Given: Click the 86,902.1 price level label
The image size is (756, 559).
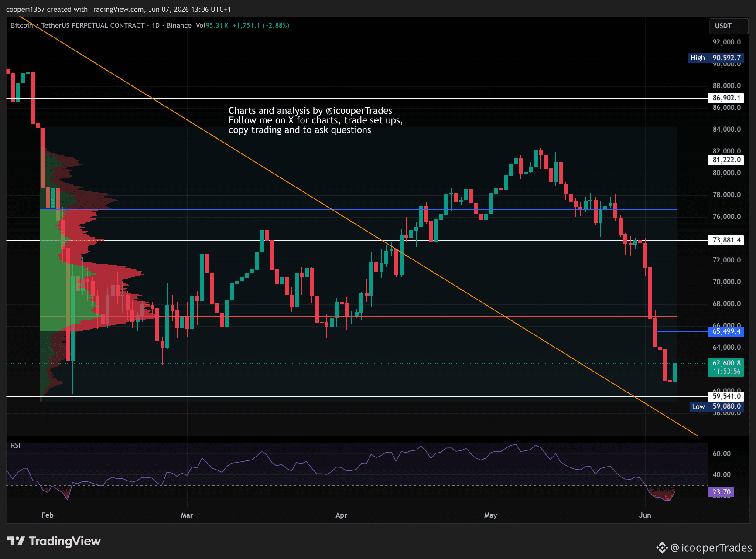Looking at the screenshot, I should [x=726, y=98].
